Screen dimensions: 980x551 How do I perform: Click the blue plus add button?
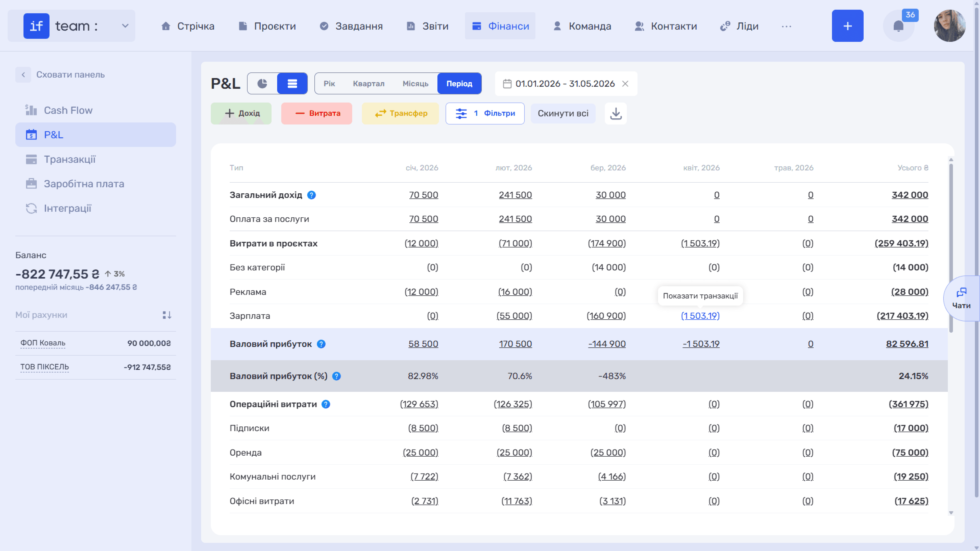(848, 26)
